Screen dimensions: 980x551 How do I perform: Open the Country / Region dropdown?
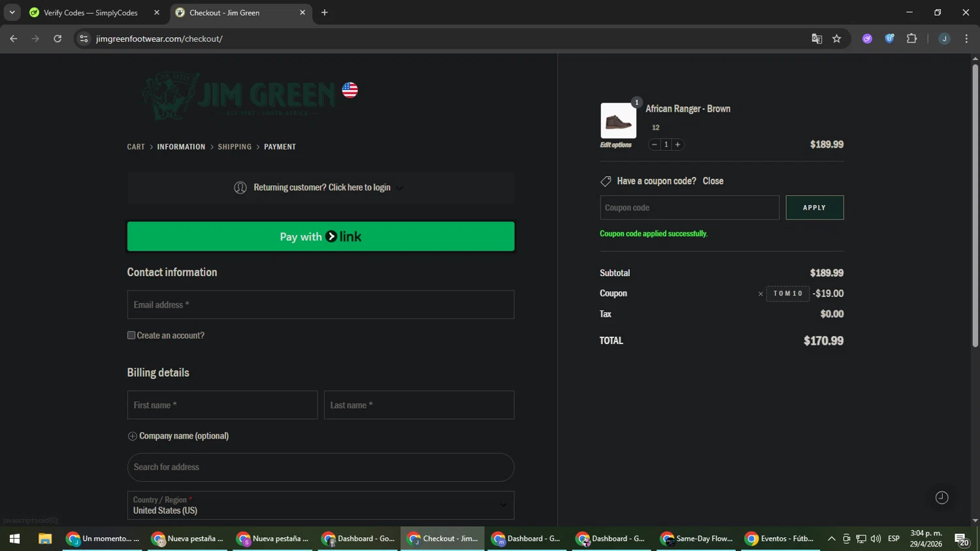click(x=321, y=505)
